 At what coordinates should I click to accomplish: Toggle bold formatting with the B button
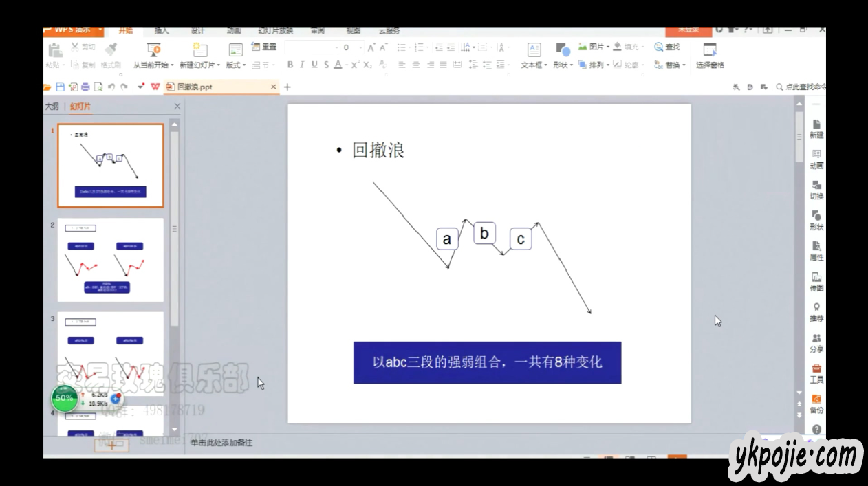290,65
